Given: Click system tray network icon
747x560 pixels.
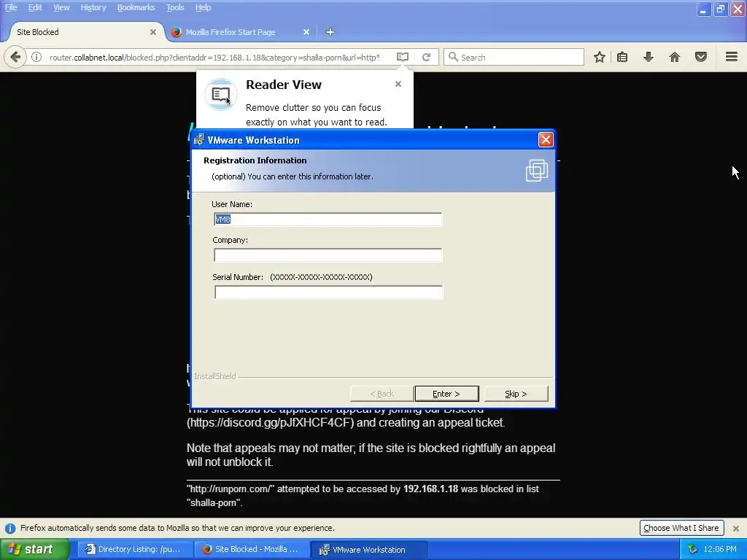Looking at the screenshot, I should point(692,549).
